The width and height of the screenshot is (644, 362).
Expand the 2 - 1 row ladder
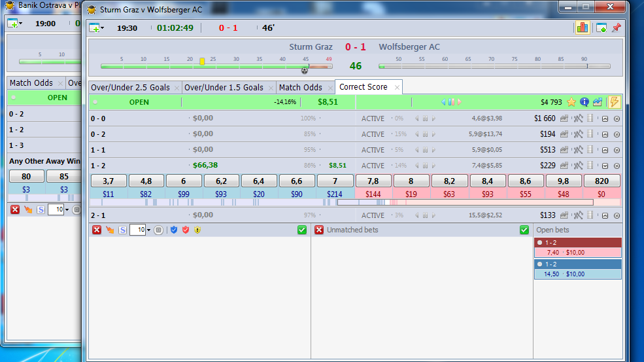click(x=605, y=215)
